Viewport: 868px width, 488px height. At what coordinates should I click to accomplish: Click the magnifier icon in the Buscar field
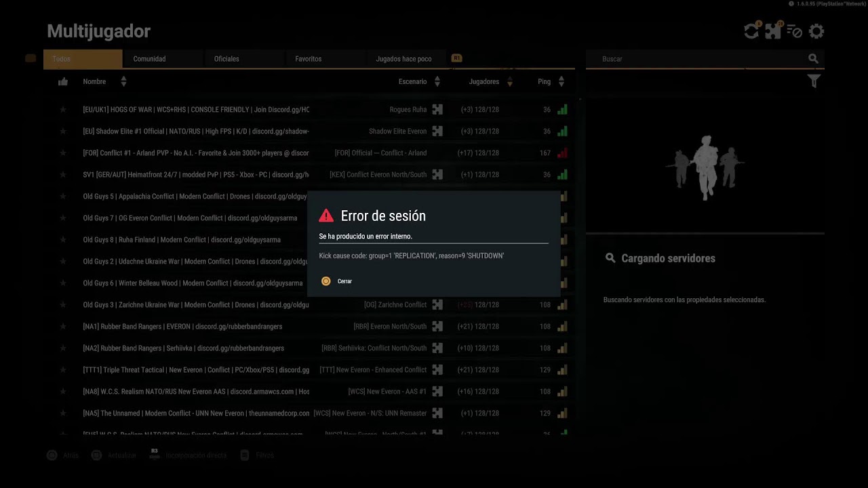click(x=813, y=59)
